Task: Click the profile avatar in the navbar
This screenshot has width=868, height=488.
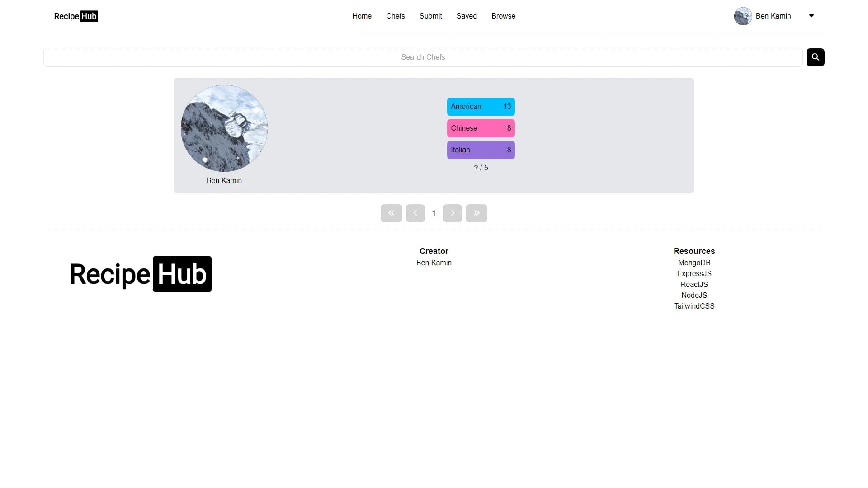Action: (x=742, y=16)
